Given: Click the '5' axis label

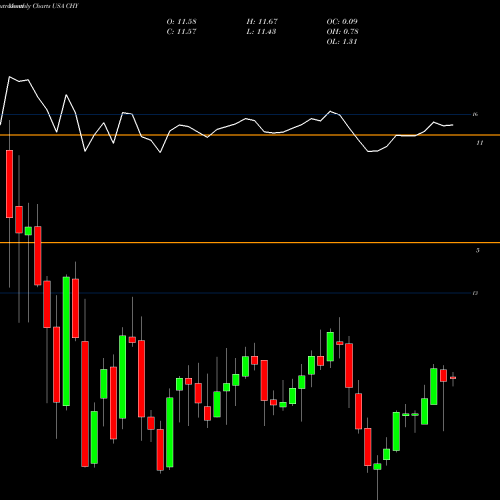Looking at the screenshot, I should pos(478,250).
